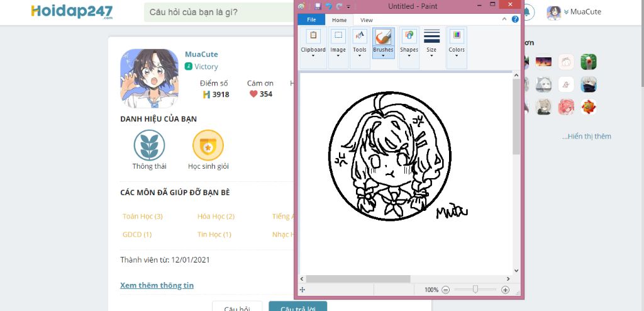The image size is (644, 311).
Task: Click the Paint palette app icon in the title bar
Action: (301, 6)
